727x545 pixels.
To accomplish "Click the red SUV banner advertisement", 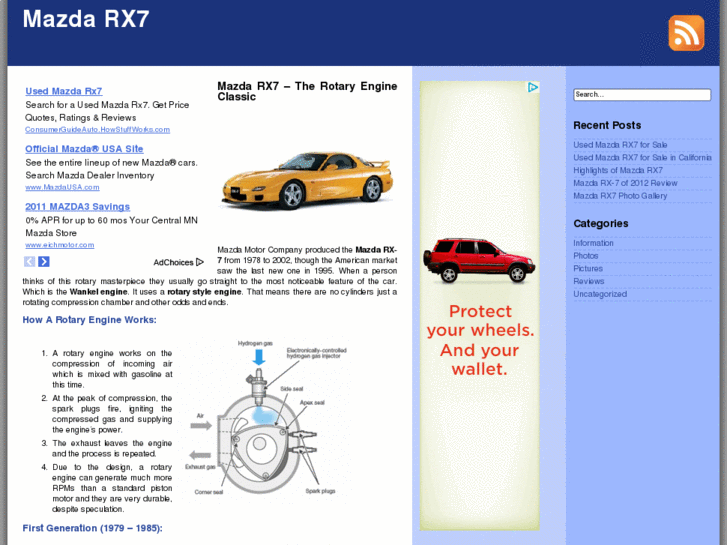I will (x=479, y=306).
